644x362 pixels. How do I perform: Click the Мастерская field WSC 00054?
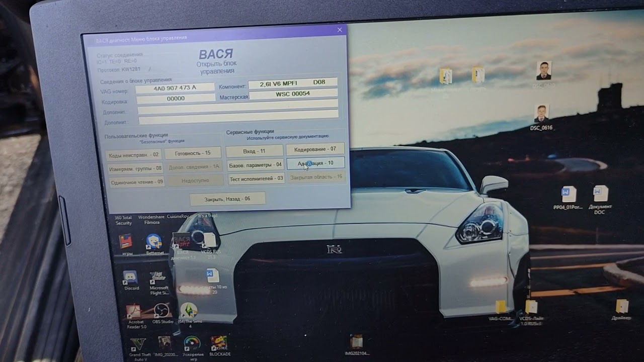[x=293, y=94]
